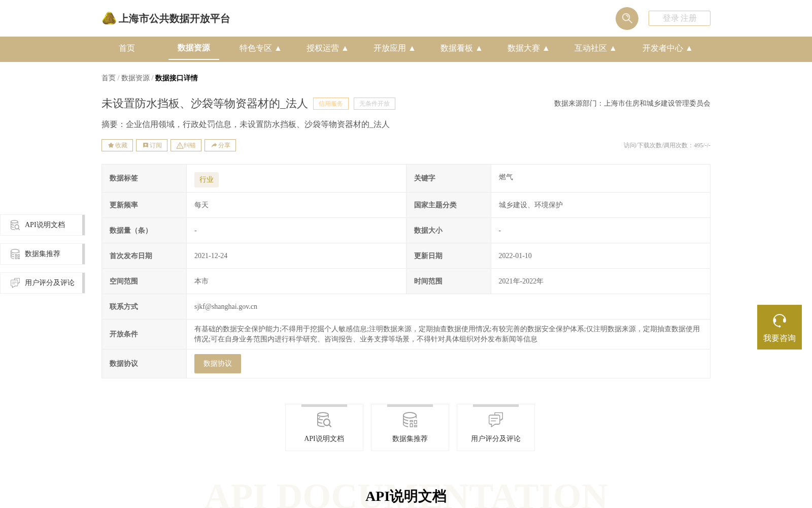Go to 首页 in navigation bar

(127, 48)
